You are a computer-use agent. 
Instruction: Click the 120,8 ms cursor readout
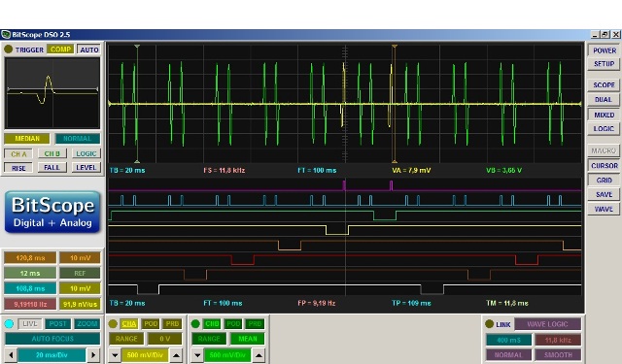click(30, 258)
